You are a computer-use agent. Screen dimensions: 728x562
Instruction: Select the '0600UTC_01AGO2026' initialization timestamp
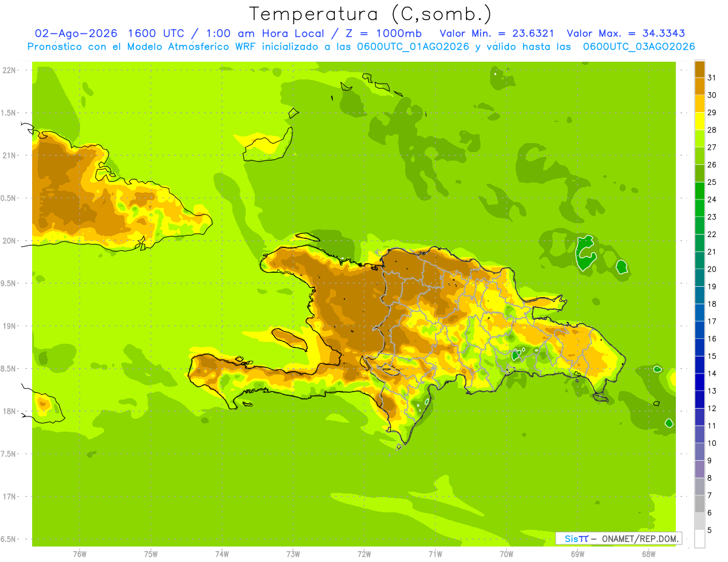tap(413, 47)
